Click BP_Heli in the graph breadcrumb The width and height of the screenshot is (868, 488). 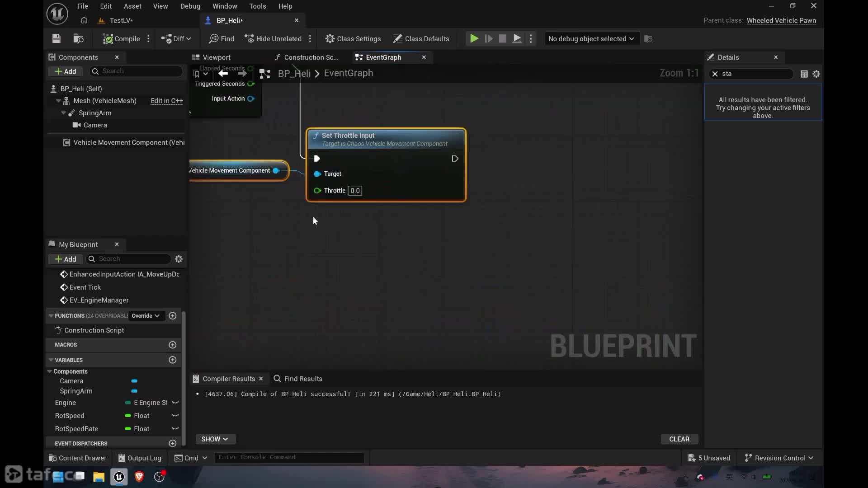tap(294, 73)
